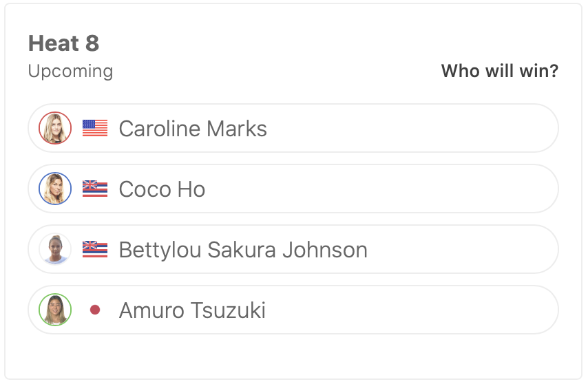Click blank space below the Amuro Tsuzuki row
The width and height of the screenshot is (588, 384).
click(x=293, y=356)
